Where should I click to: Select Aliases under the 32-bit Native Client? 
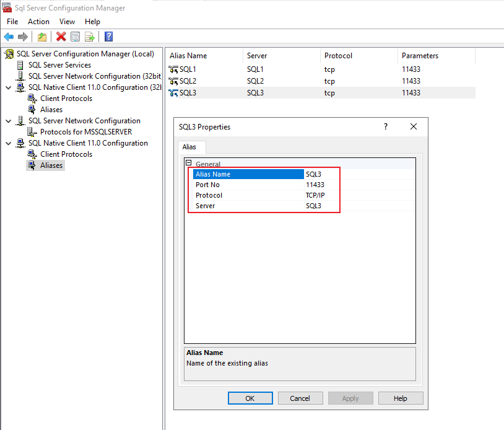point(51,110)
